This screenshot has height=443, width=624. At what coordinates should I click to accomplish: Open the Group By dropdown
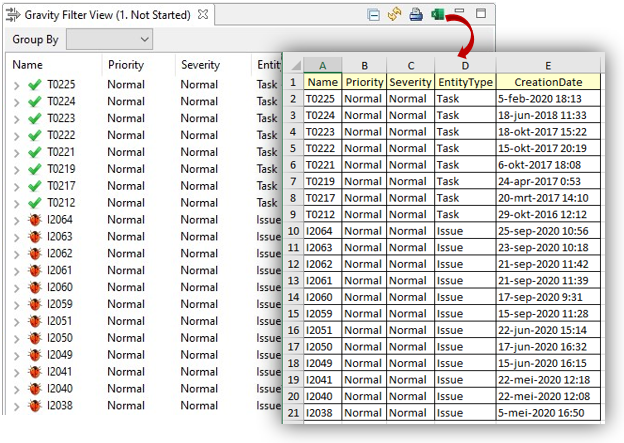tap(109, 39)
